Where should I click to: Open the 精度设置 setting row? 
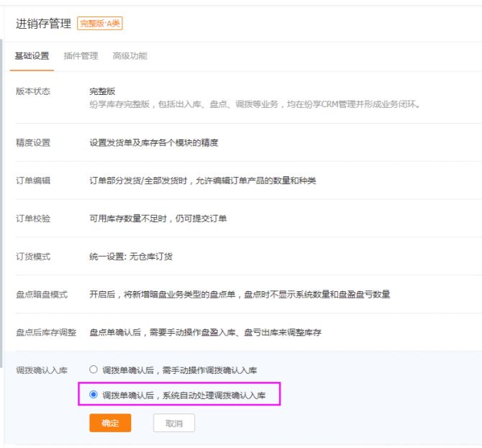click(33, 143)
